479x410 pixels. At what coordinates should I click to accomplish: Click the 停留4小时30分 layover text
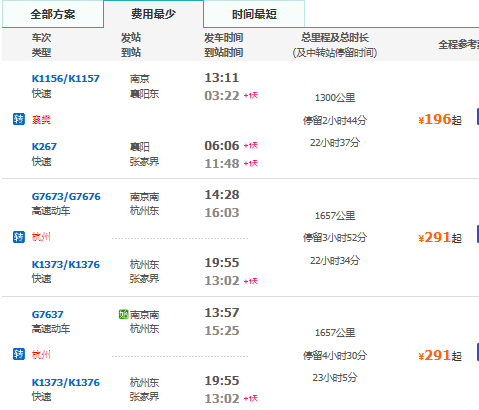coord(335,356)
